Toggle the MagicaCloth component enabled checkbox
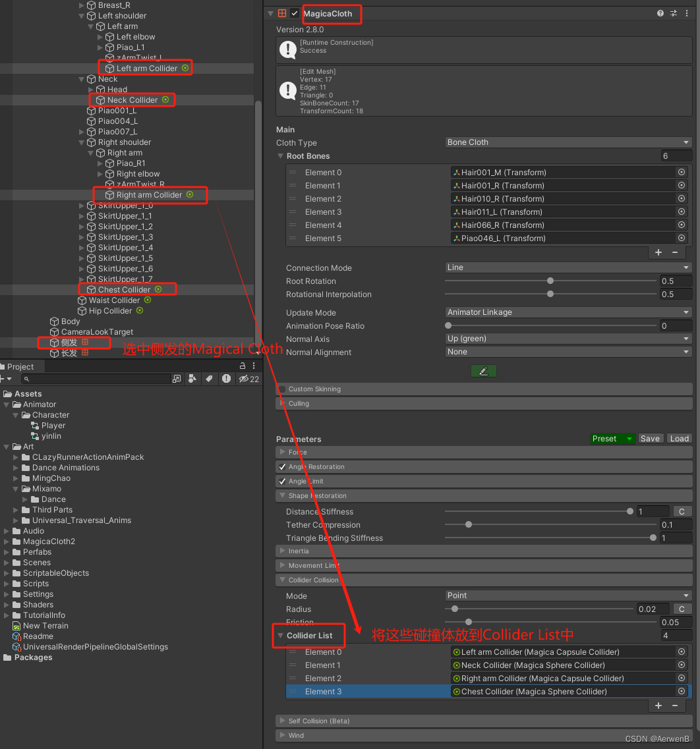Image resolution: width=700 pixels, height=749 pixels. click(295, 13)
